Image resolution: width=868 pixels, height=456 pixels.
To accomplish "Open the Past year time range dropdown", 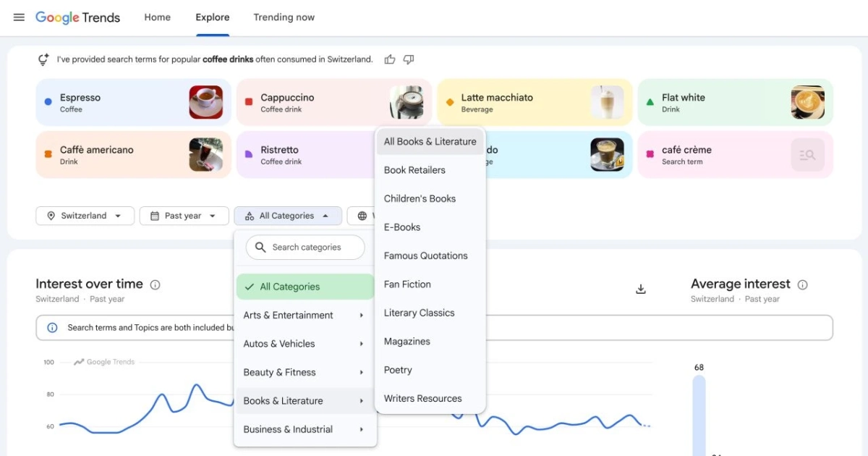I will pos(184,216).
